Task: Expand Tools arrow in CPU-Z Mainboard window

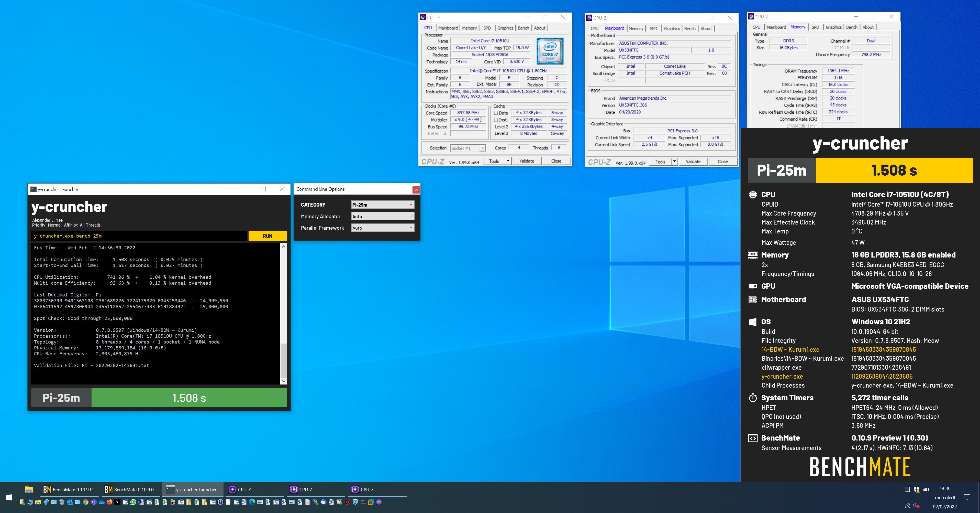Action: click(x=674, y=162)
